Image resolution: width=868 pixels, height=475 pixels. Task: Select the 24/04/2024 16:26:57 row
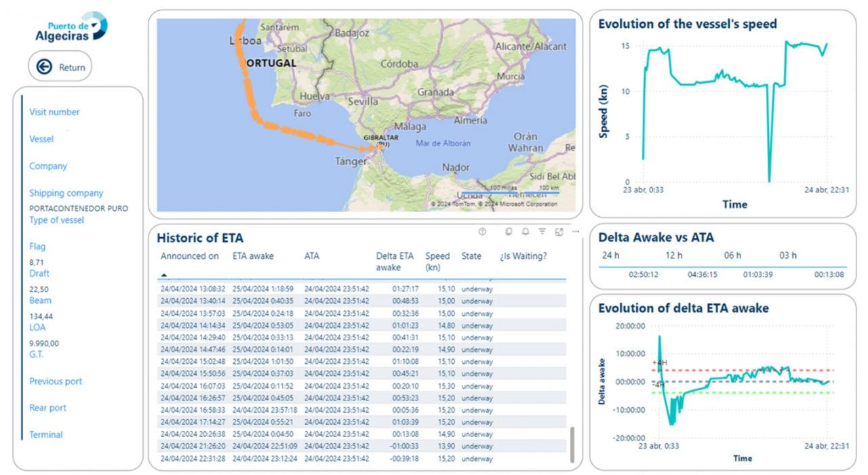(362, 398)
